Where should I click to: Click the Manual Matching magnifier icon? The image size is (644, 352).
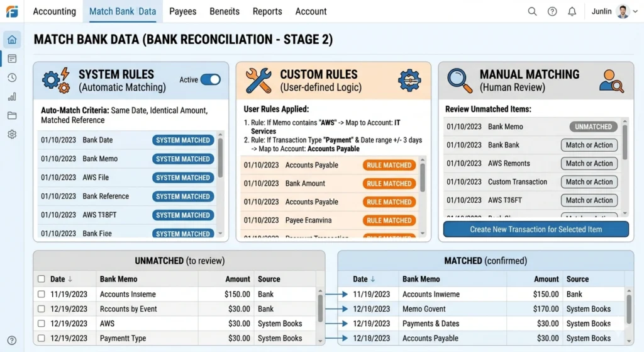[x=460, y=80]
